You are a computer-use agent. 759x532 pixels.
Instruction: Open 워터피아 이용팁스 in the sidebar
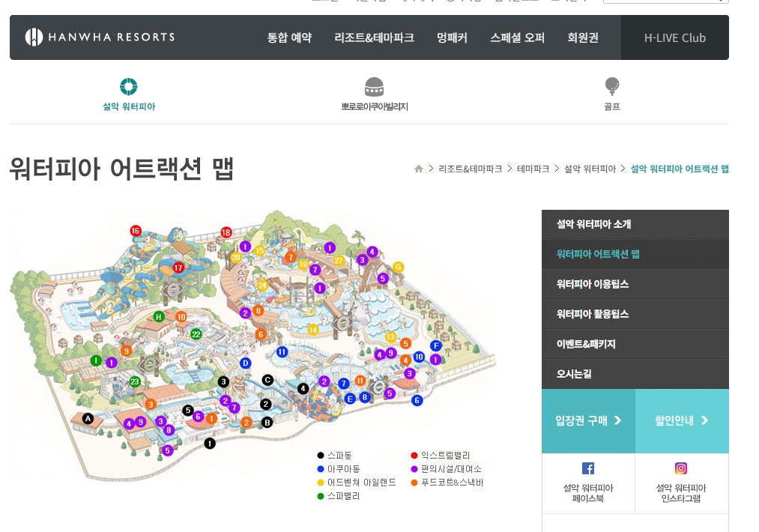635,284
